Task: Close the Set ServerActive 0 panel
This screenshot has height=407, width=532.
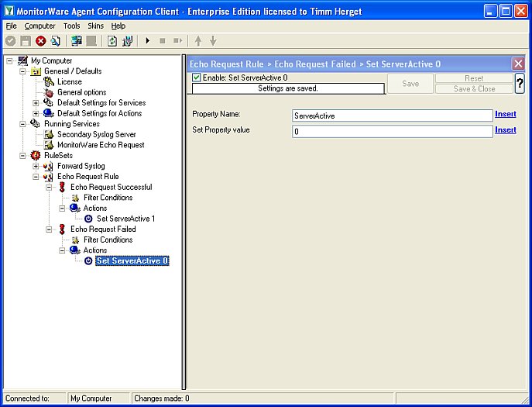Action: click(x=518, y=64)
